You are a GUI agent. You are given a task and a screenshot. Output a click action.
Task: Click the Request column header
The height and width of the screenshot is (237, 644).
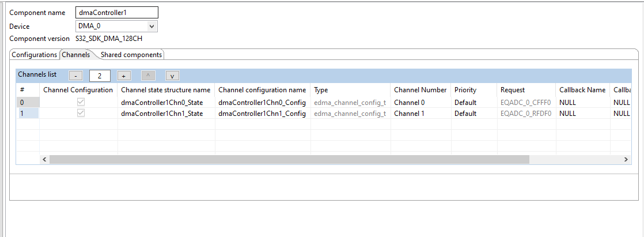click(513, 90)
